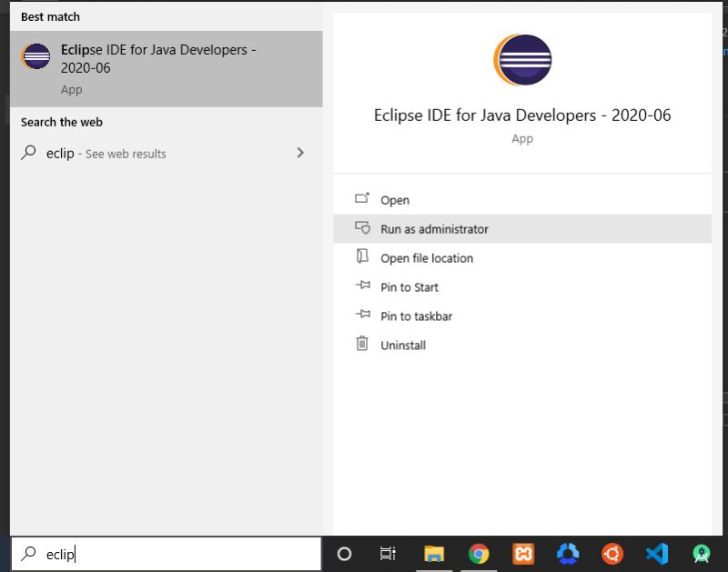The height and width of the screenshot is (572, 728).
Task: Select the Open file location entry
Action: [x=426, y=258]
